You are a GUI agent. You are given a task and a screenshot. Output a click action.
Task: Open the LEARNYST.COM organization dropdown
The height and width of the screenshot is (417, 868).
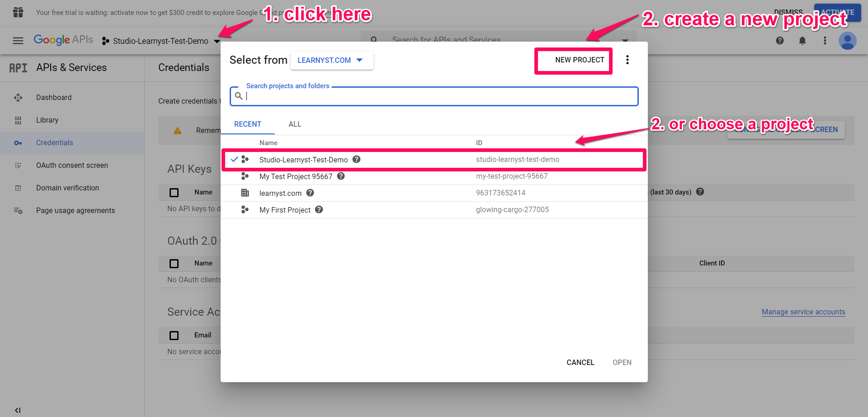coord(332,60)
